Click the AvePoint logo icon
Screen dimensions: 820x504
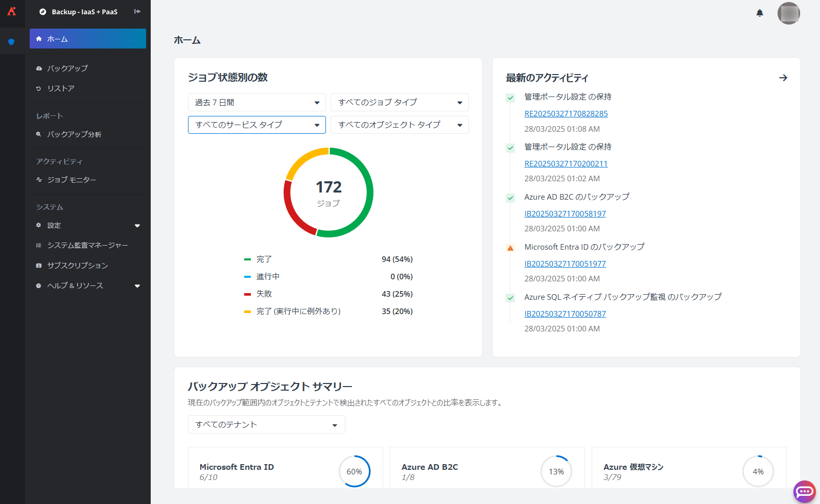[12, 11]
